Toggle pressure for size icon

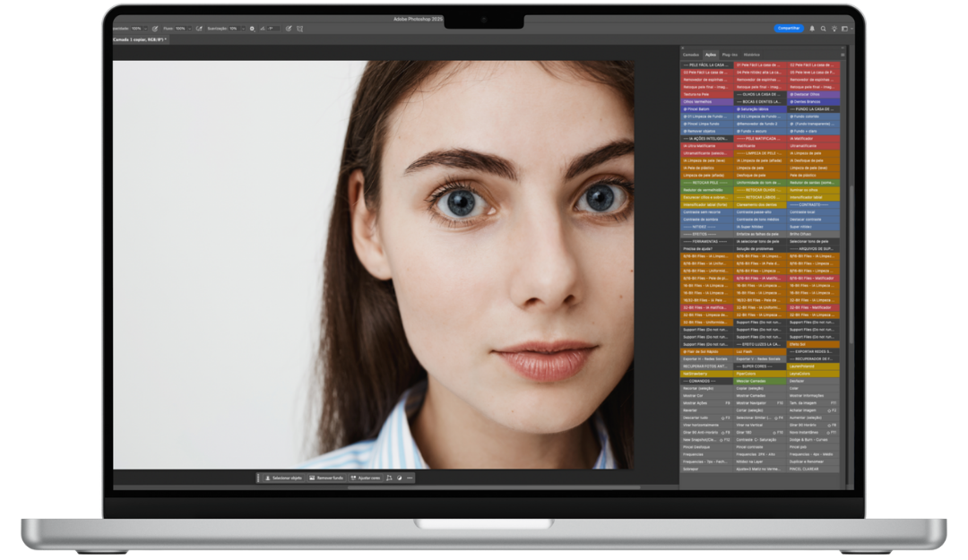pyautogui.click(x=288, y=29)
